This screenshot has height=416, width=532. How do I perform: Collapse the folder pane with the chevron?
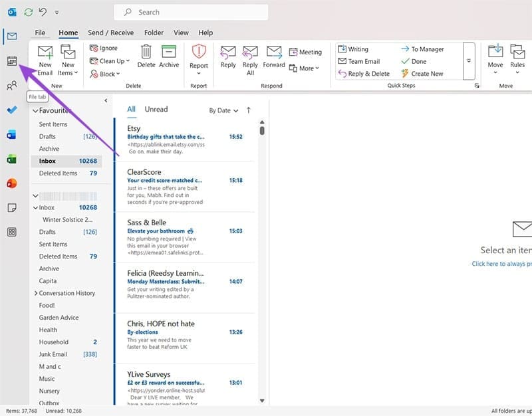pyautogui.click(x=106, y=100)
